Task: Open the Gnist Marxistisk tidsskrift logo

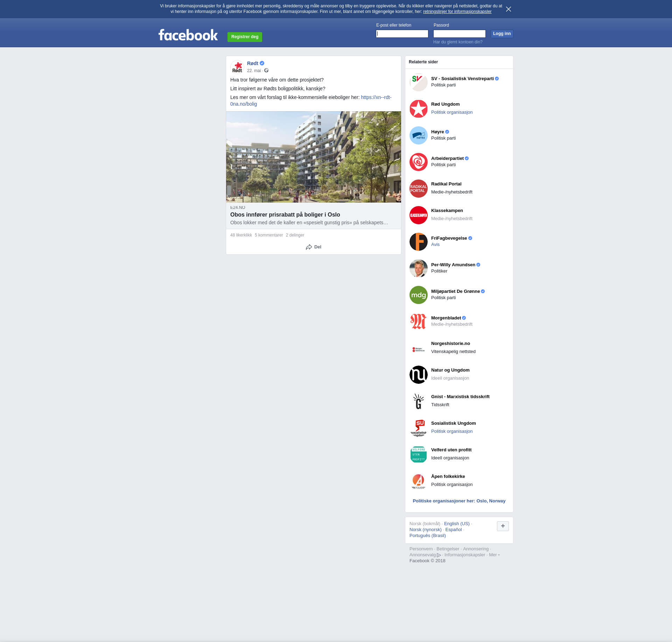Action: (x=419, y=401)
